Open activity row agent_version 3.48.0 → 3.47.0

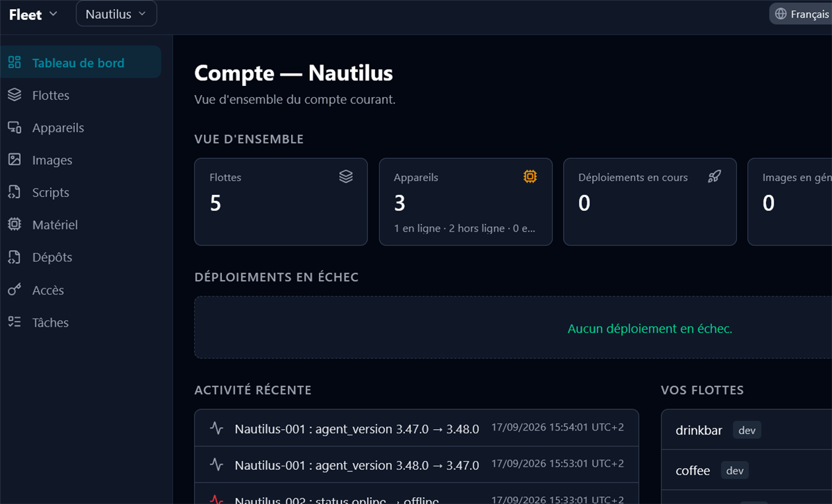417,464
